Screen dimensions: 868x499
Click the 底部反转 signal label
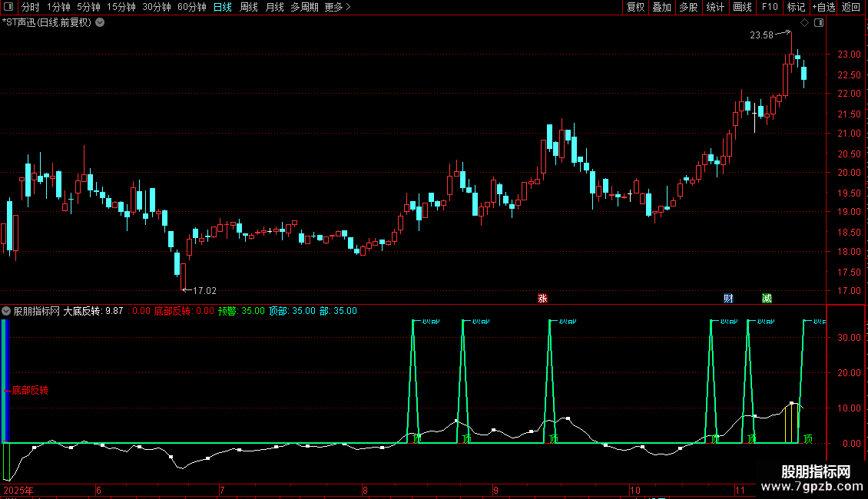coord(30,391)
